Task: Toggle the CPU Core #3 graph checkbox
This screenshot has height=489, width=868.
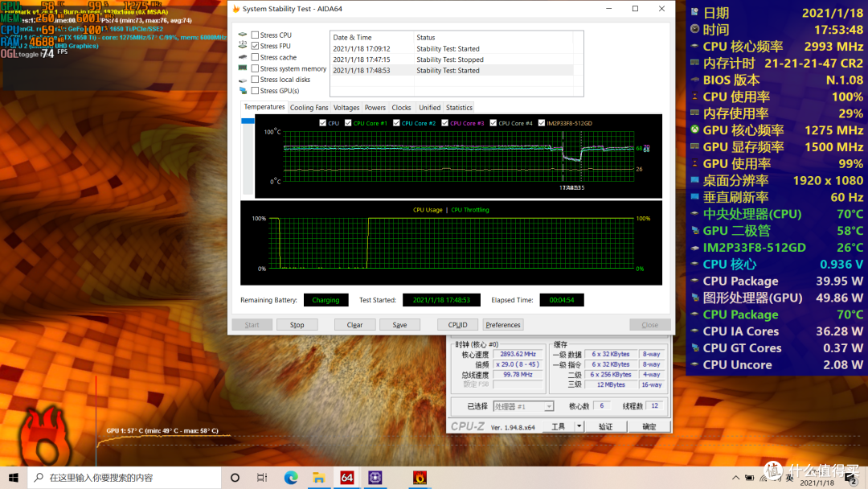Action: tap(445, 123)
